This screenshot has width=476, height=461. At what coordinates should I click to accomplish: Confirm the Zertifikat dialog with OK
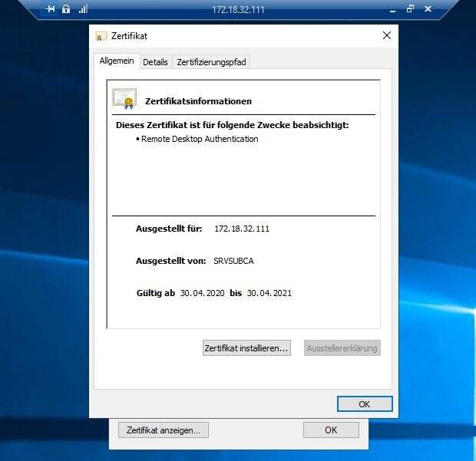[x=364, y=404]
